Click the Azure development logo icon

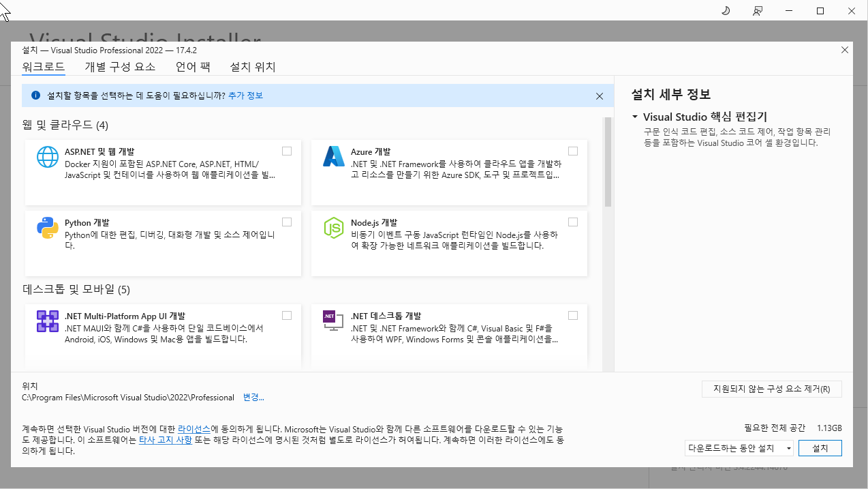click(x=334, y=157)
